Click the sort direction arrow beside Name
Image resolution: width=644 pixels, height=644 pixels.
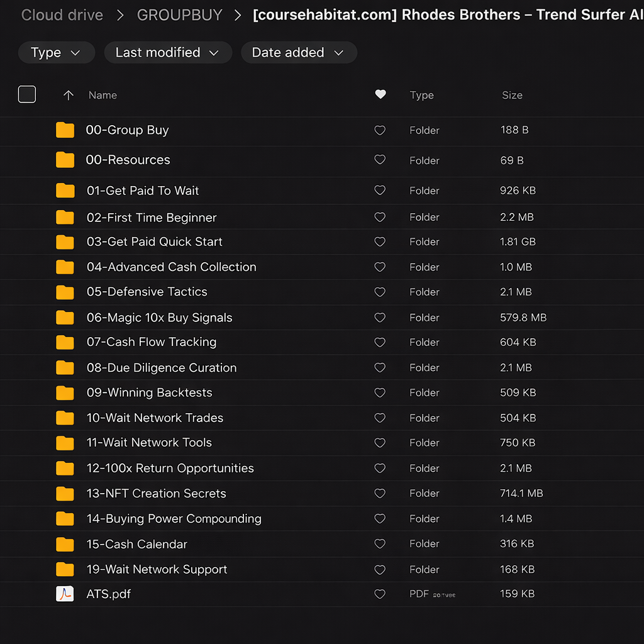69,96
